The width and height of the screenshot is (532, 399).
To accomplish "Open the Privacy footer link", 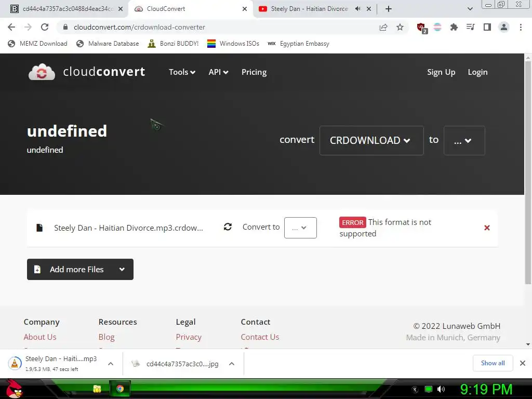I will pyautogui.click(x=189, y=337).
